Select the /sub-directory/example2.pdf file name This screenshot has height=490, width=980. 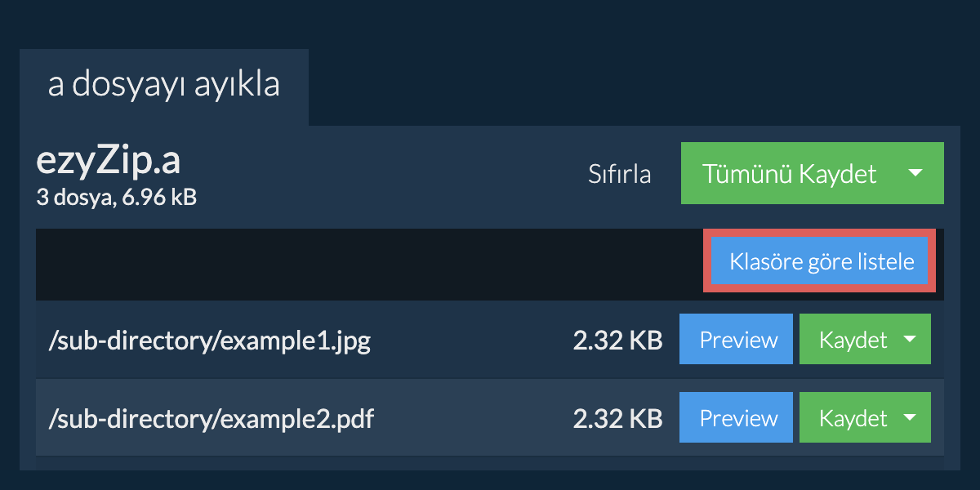pos(212,419)
